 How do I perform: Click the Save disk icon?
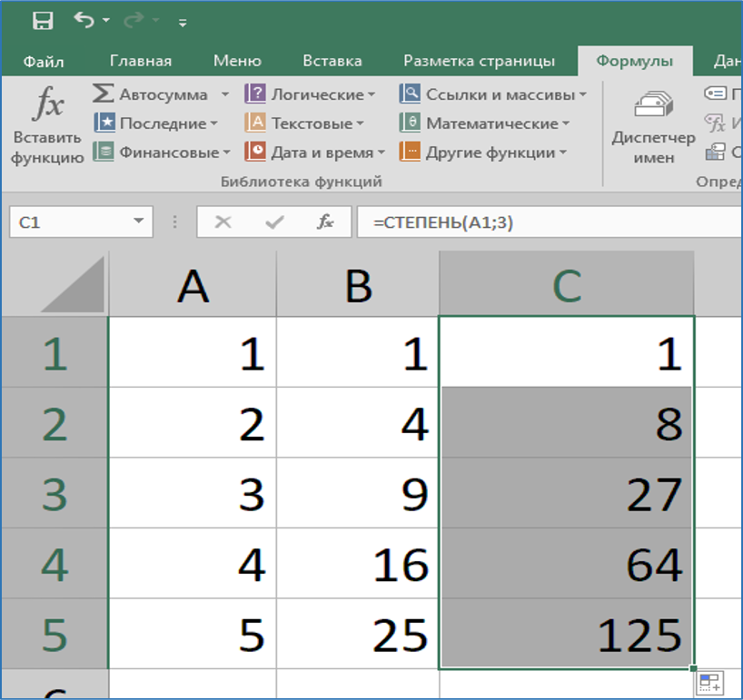point(43,21)
